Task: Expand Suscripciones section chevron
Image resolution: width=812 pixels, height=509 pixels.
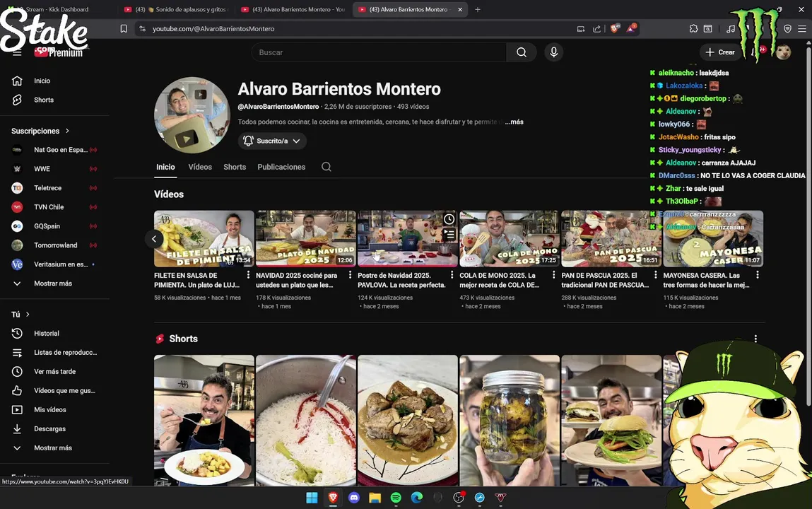Action: (x=67, y=131)
